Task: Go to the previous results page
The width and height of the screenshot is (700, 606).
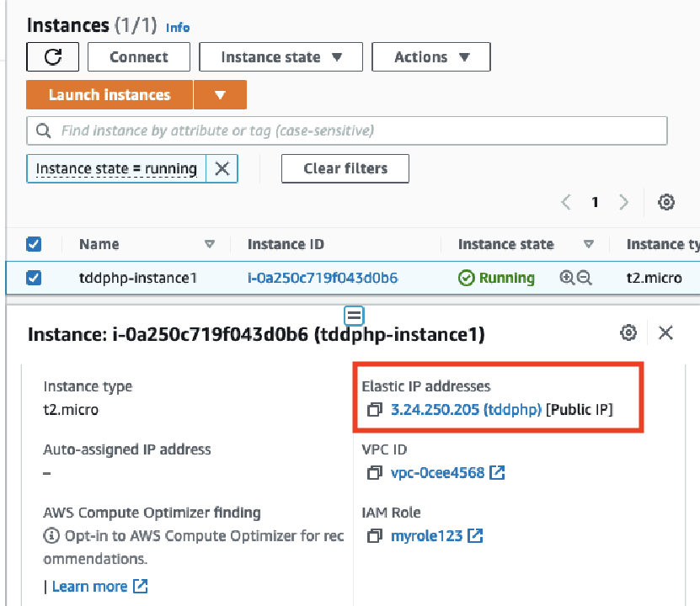Action: click(566, 202)
